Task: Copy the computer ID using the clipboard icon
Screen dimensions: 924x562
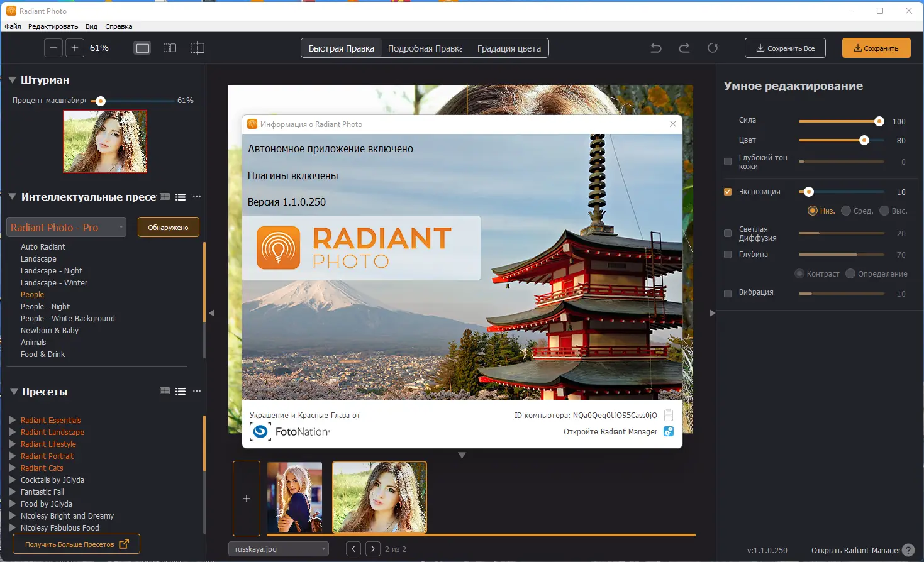Action: pos(668,414)
